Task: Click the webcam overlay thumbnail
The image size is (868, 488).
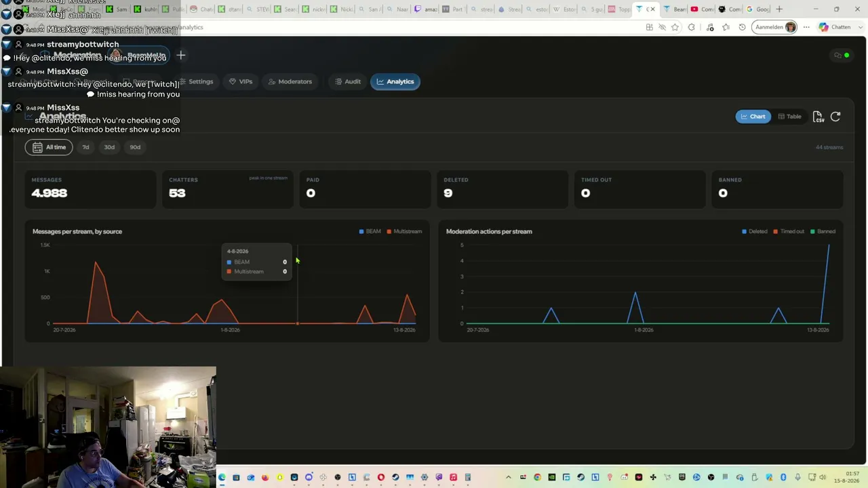Action: pyautogui.click(x=108, y=428)
